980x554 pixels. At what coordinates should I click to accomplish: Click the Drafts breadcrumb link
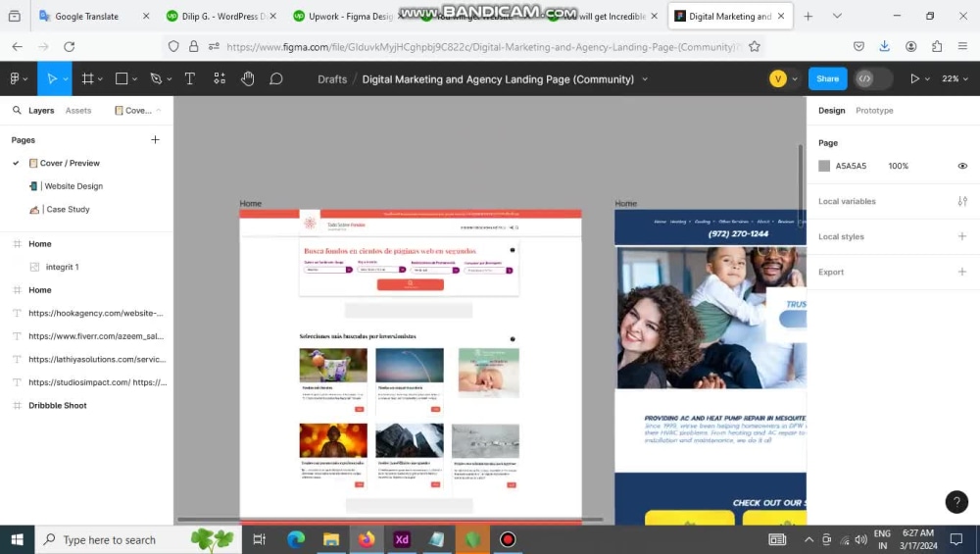click(x=332, y=79)
